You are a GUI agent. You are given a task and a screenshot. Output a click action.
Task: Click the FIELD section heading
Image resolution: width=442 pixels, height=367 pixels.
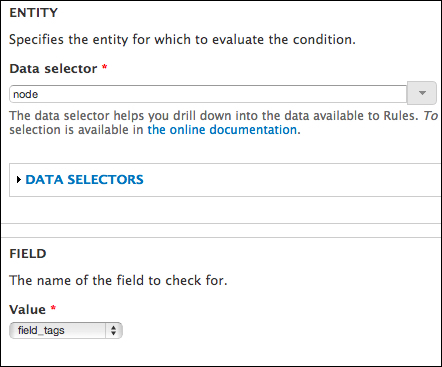(28, 254)
